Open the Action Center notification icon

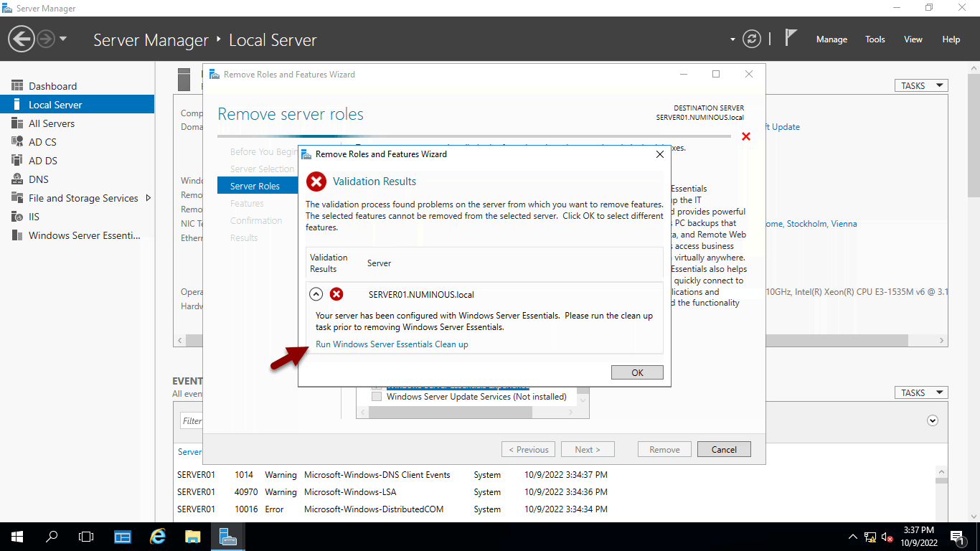point(957,537)
